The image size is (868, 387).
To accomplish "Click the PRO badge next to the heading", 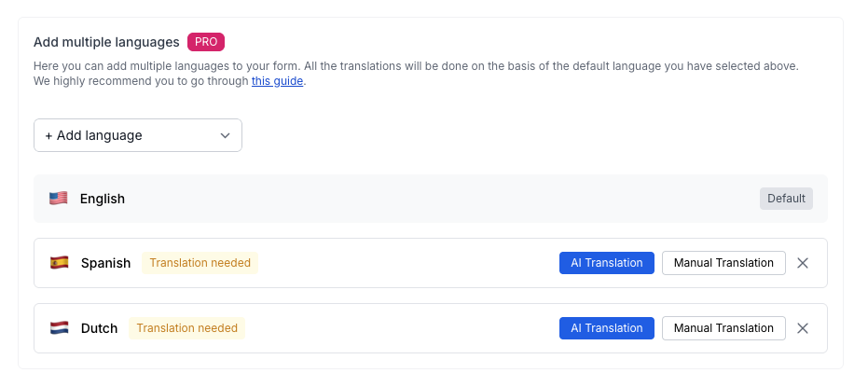I will [x=206, y=42].
